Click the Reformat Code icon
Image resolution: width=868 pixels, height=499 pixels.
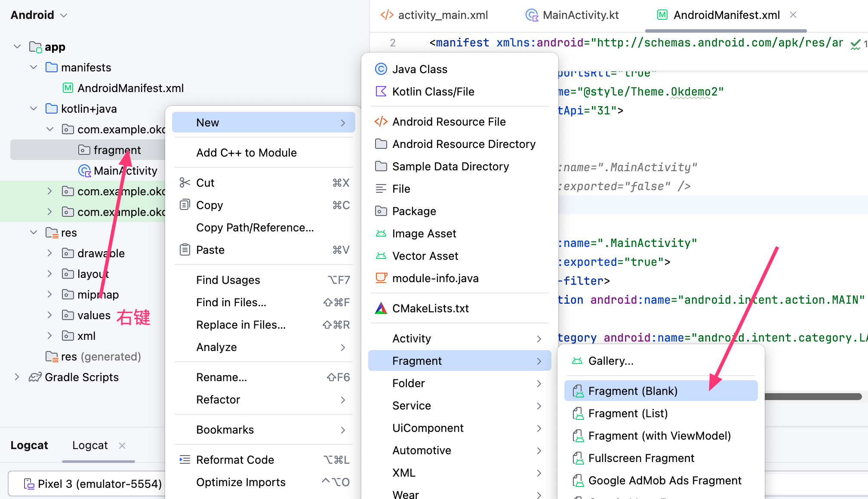(x=185, y=460)
